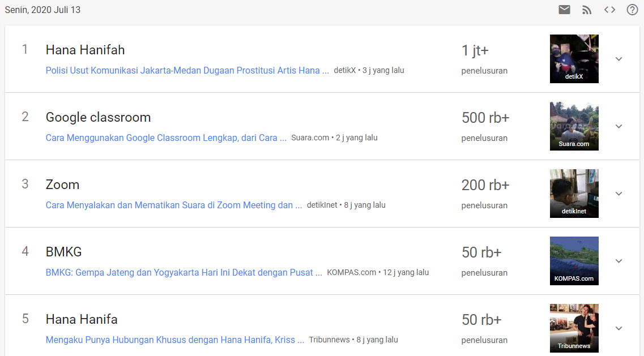
Task: Click the Suara.com article thumbnail
Action: pos(574,126)
